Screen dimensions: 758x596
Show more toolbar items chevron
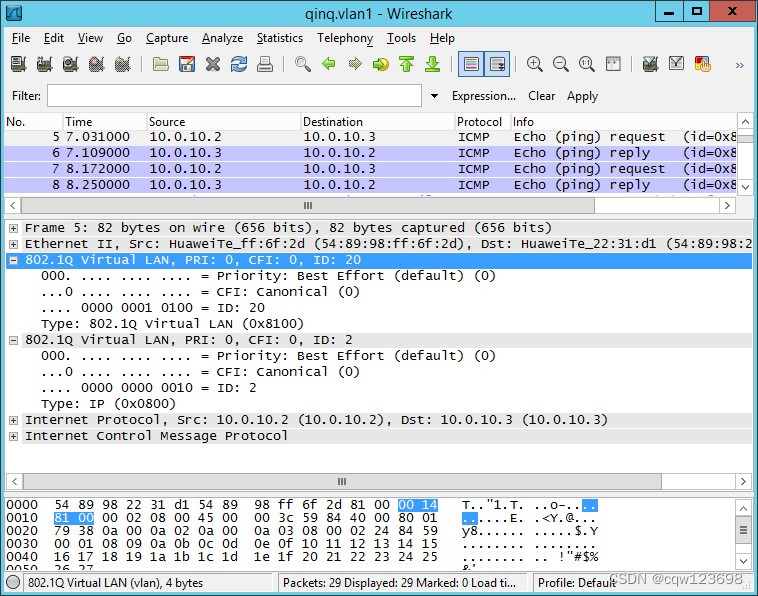(x=740, y=65)
